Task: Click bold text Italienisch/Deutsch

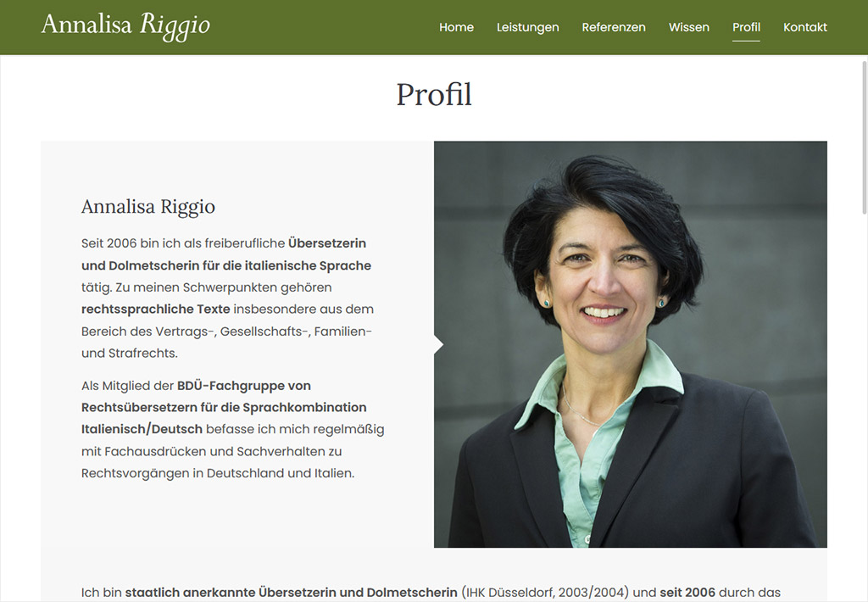Action: [142, 429]
